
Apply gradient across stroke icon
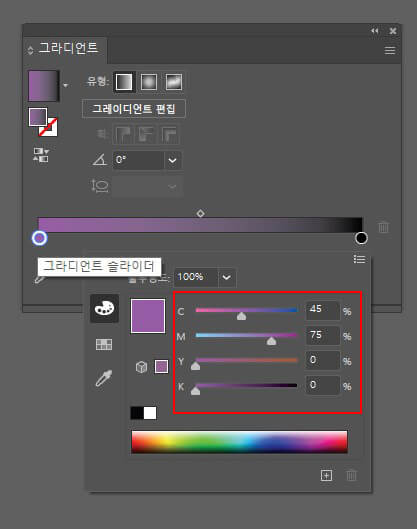(170, 134)
